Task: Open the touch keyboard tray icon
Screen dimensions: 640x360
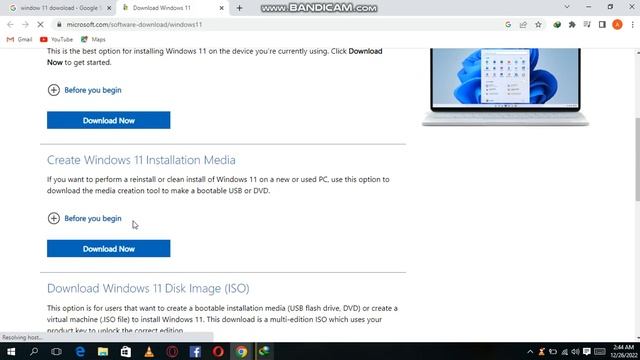Action: 600,352
